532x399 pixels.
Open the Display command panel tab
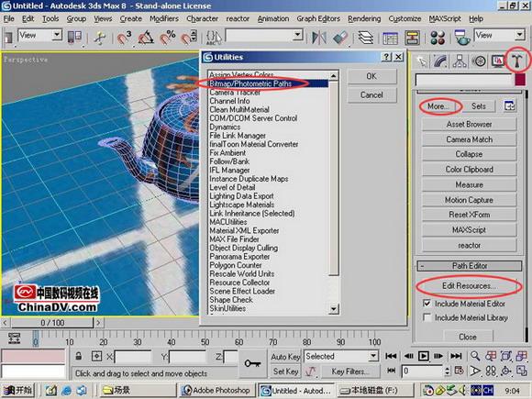click(498, 61)
